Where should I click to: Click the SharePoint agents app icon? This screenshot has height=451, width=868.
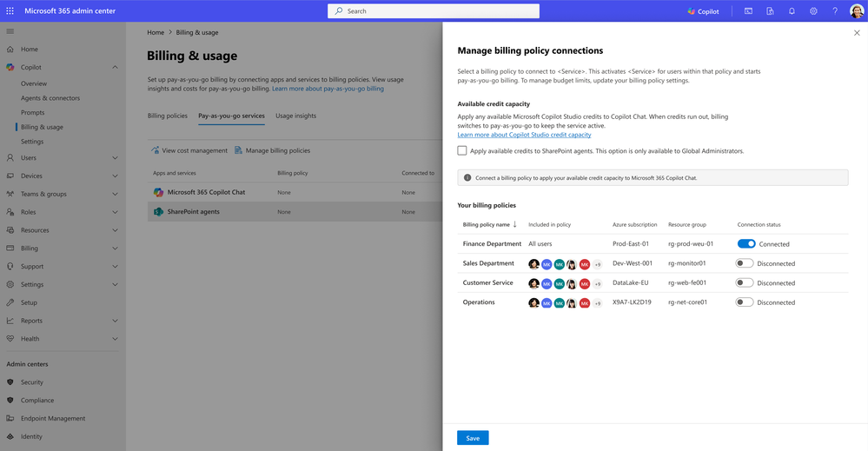coord(158,211)
